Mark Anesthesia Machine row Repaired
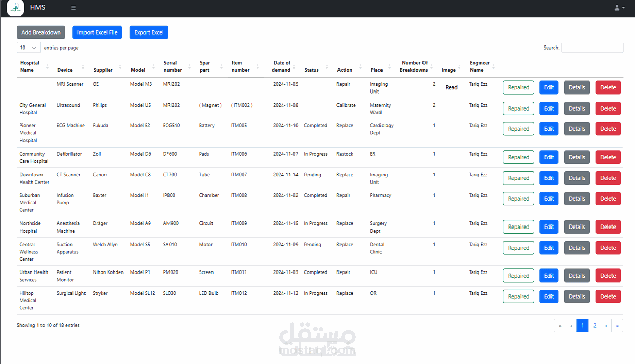The image size is (635, 364). point(518,227)
